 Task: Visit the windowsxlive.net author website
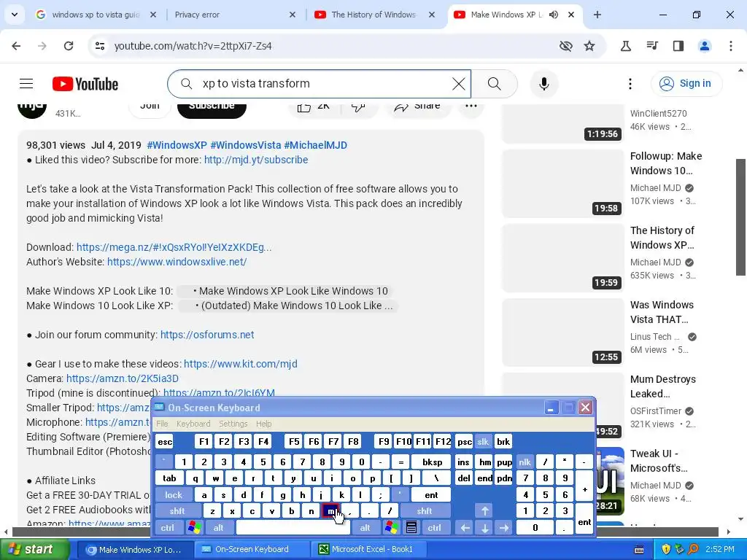pos(177,262)
